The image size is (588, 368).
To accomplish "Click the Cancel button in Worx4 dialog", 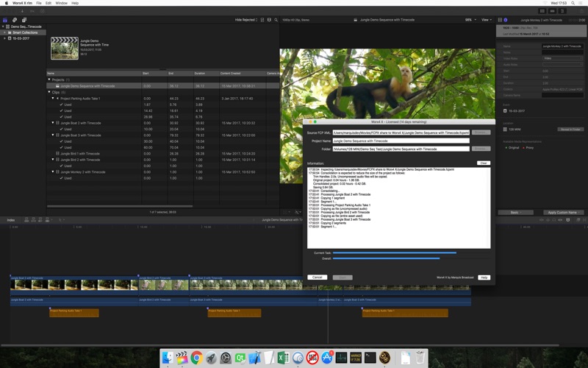I will click(317, 277).
